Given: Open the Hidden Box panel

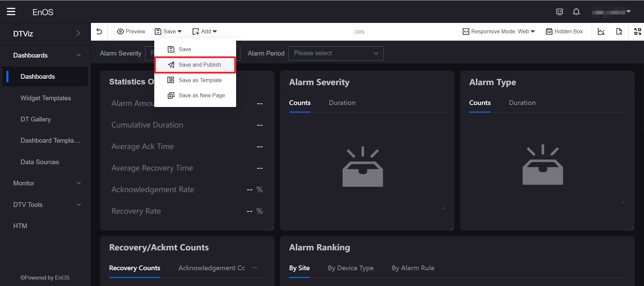Looking at the screenshot, I should tap(564, 31).
